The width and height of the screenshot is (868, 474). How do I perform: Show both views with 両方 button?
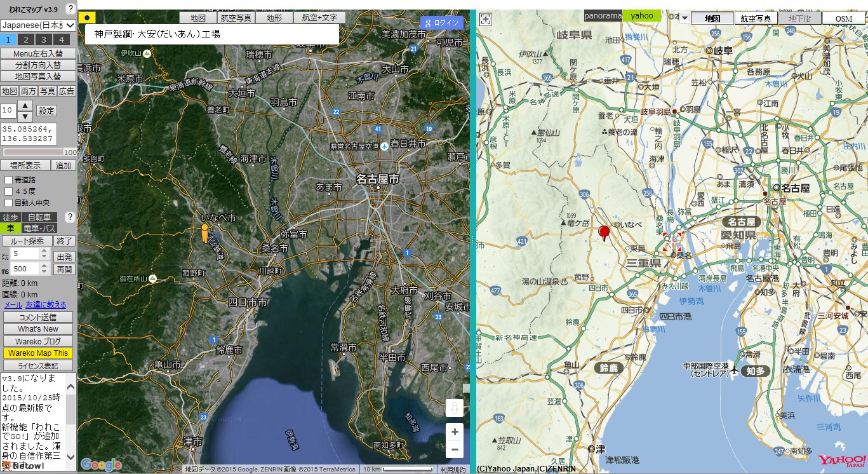29,91
